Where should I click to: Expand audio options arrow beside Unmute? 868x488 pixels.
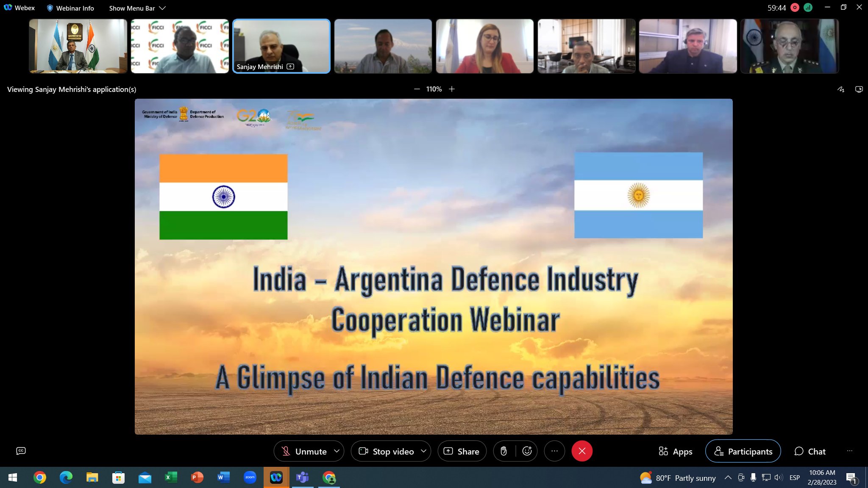click(337, 451)
